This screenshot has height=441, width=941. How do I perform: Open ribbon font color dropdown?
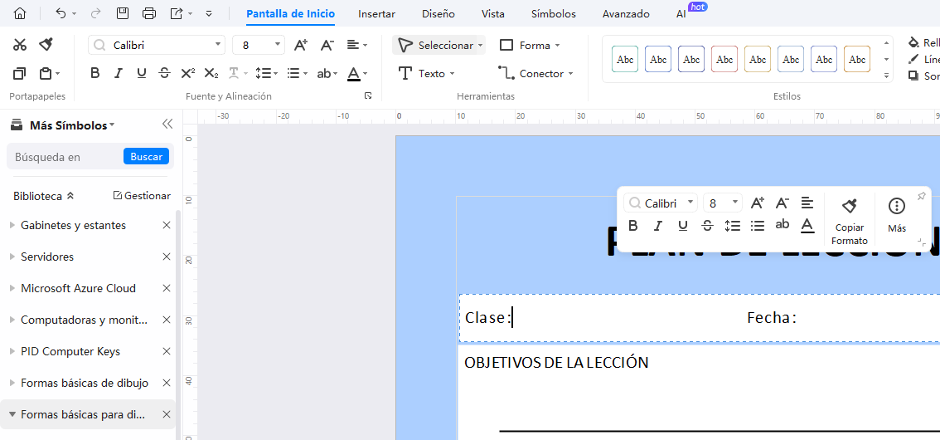357,73
